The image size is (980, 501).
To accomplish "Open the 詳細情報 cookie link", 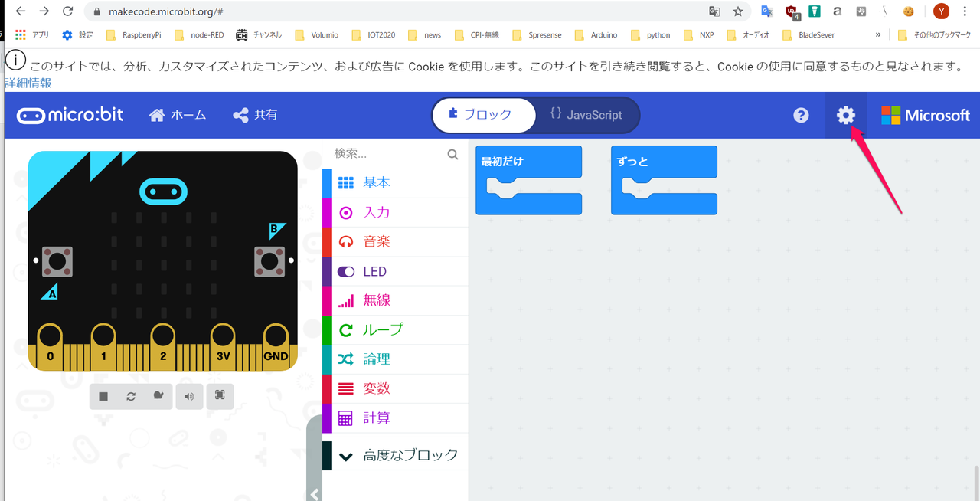I will click(x=28, y=83).
